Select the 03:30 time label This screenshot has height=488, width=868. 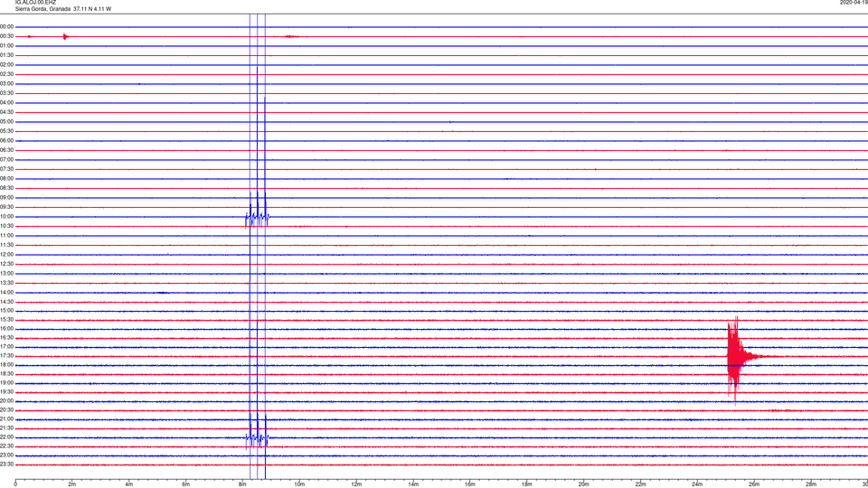pyautogui.click(x=6, y=93)
